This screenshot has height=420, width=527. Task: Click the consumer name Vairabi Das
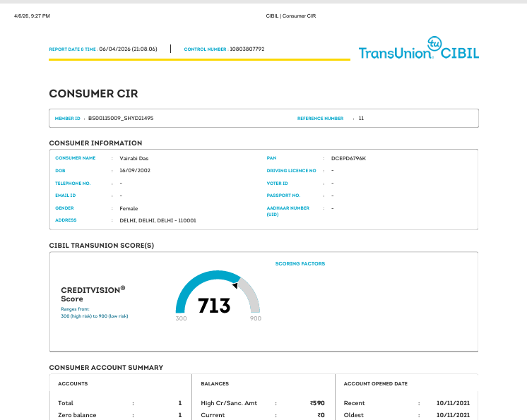134,158
